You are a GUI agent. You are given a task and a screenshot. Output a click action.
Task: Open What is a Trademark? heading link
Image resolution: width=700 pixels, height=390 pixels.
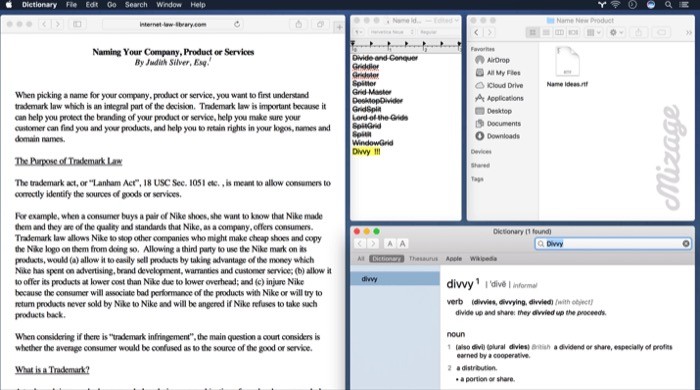[x=52, y=370]
